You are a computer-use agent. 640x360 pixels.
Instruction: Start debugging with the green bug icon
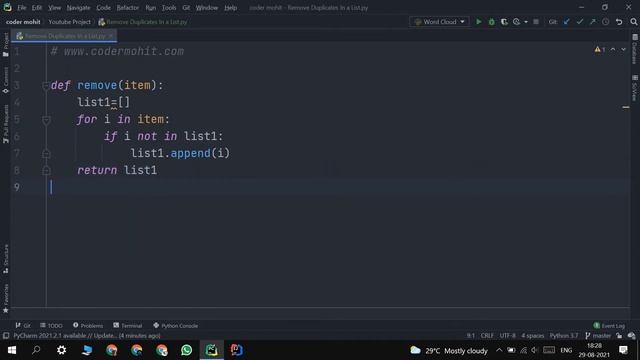coord(491,22)
